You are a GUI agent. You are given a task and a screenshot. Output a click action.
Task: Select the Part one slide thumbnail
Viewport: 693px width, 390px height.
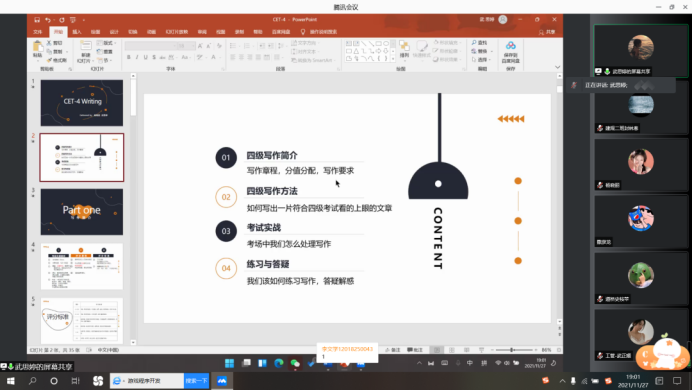pyautogui.click(x=82, y=212)
